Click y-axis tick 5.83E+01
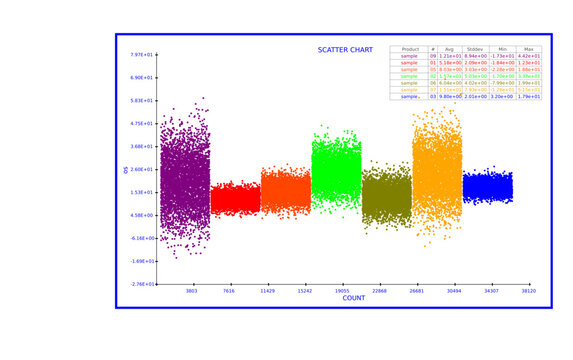Viewport: 573px width, 360px height. tap(142, 101)
